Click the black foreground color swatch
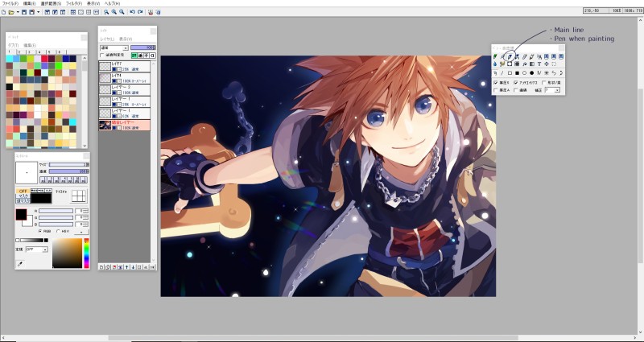 click(x=22, y=214)
